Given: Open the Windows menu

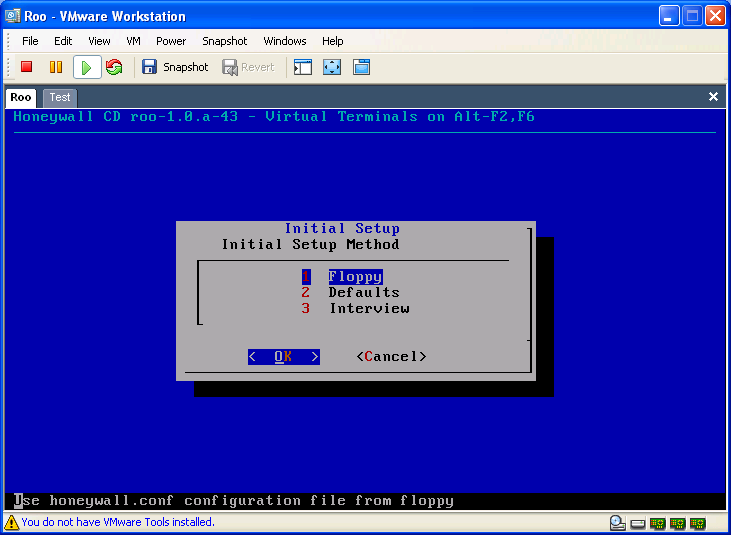Looking at the screenshot, I should (x=285, y=41).
